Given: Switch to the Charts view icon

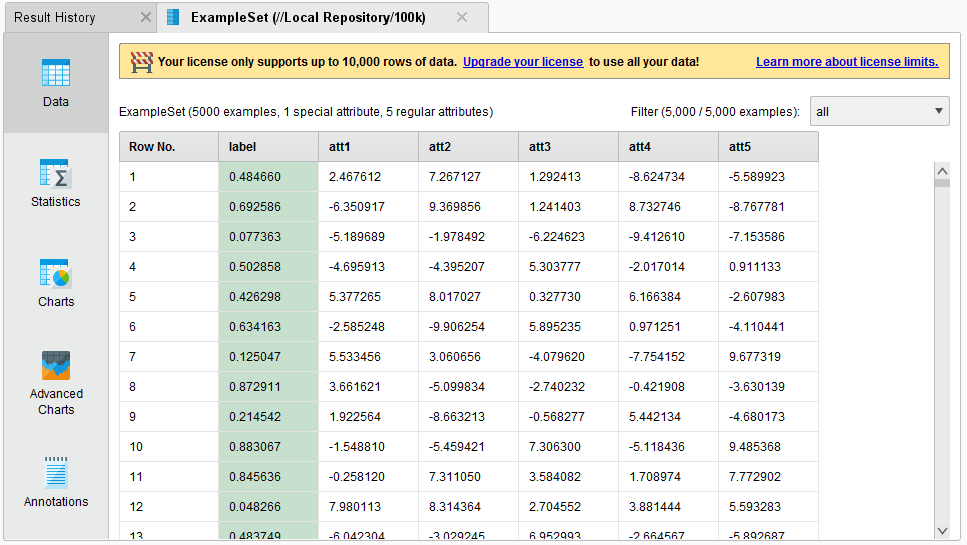Looking at the screenshot, I should tap(56, 274).
